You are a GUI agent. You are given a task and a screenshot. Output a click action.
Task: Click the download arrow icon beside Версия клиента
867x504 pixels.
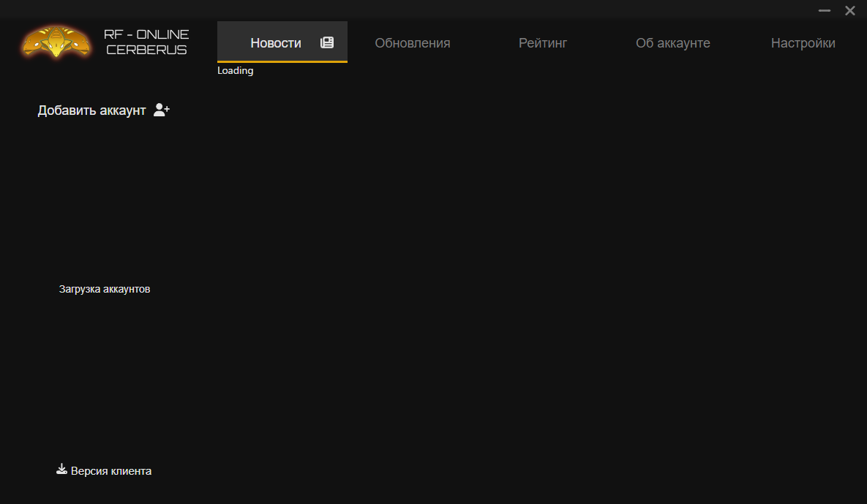click(x=61, y=470)
